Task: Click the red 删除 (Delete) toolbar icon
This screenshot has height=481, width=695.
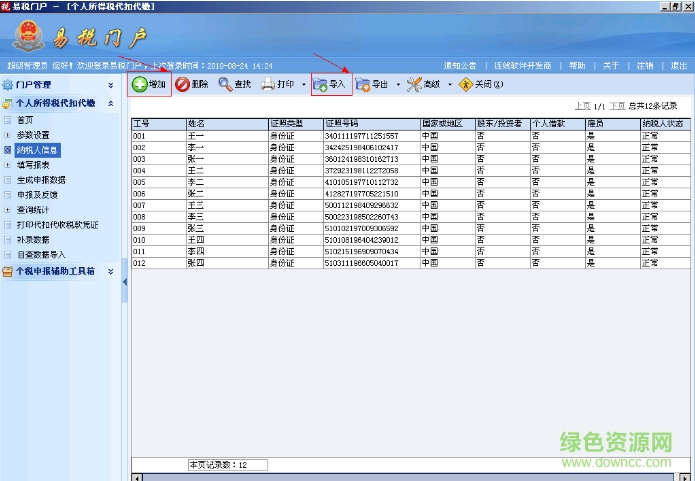Action: tap(182, 85)
